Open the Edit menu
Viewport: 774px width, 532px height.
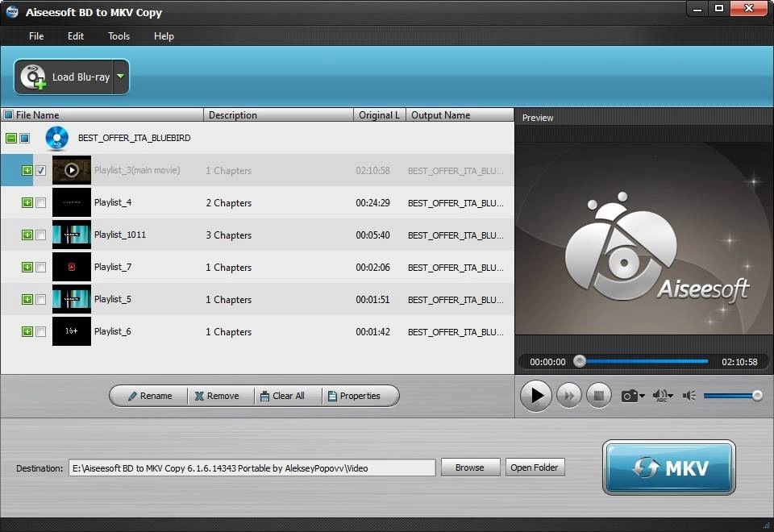click(76, 36)
